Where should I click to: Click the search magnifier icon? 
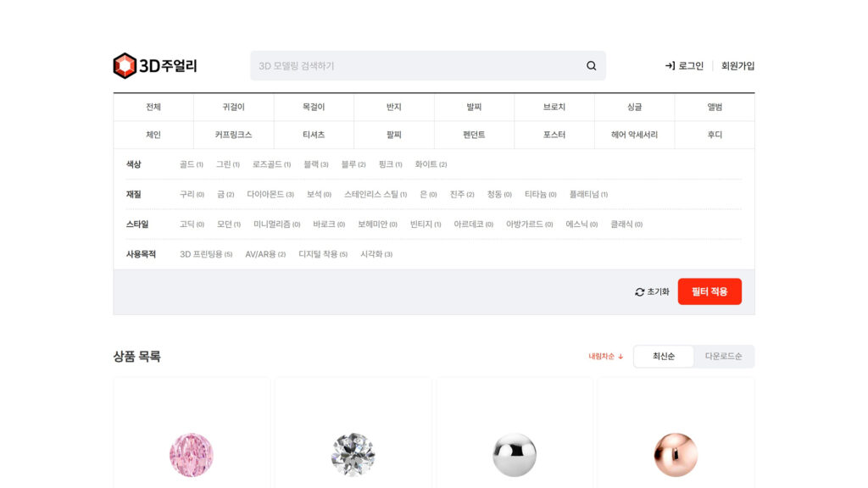click(592, 66)
